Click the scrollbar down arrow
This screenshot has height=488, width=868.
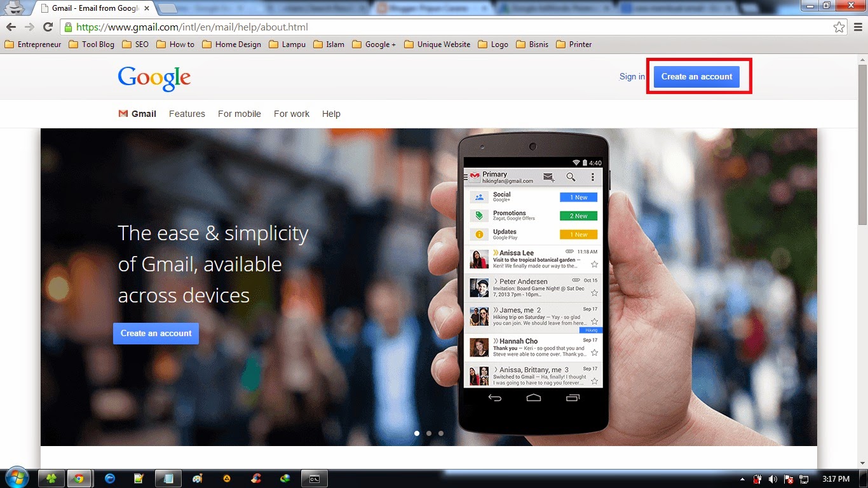(862, 464)
